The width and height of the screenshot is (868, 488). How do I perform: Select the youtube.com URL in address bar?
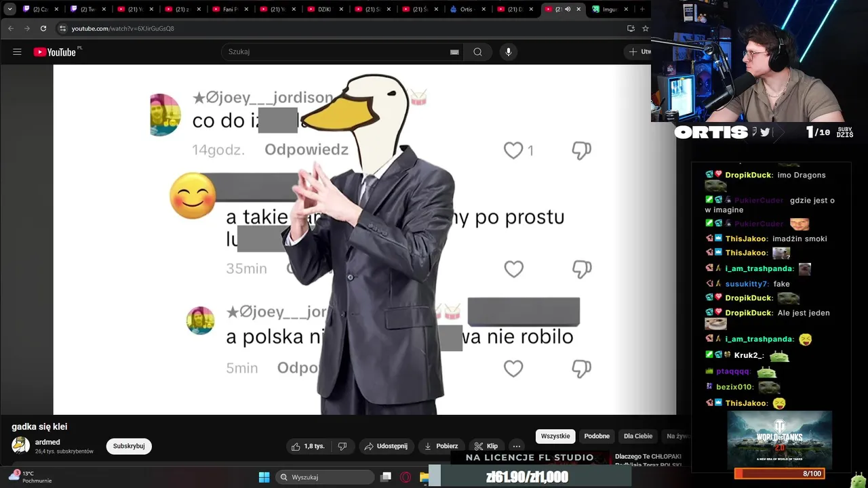[123, 28]
